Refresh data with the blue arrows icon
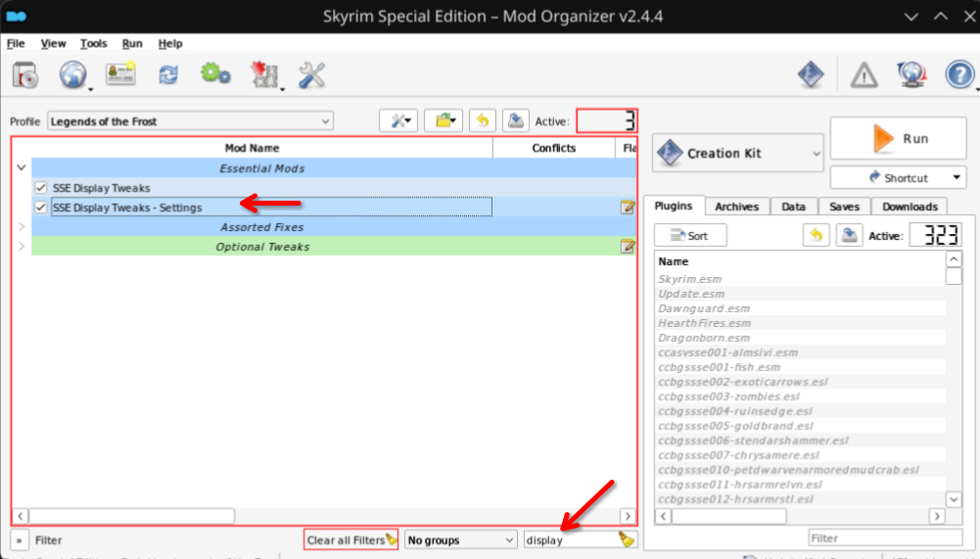 168,75
